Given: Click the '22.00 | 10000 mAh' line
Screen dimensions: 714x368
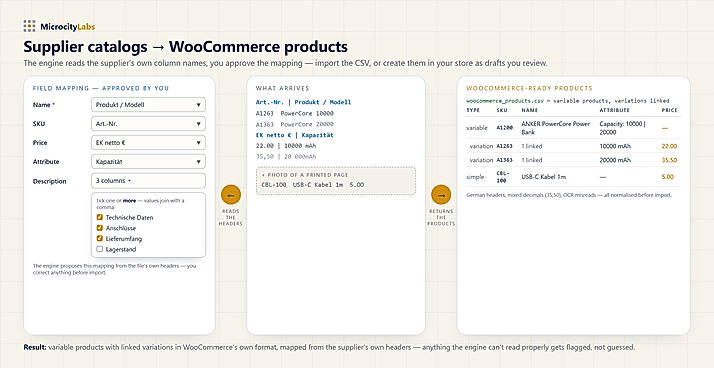Looking at the screenshot, I should [286, 146].
